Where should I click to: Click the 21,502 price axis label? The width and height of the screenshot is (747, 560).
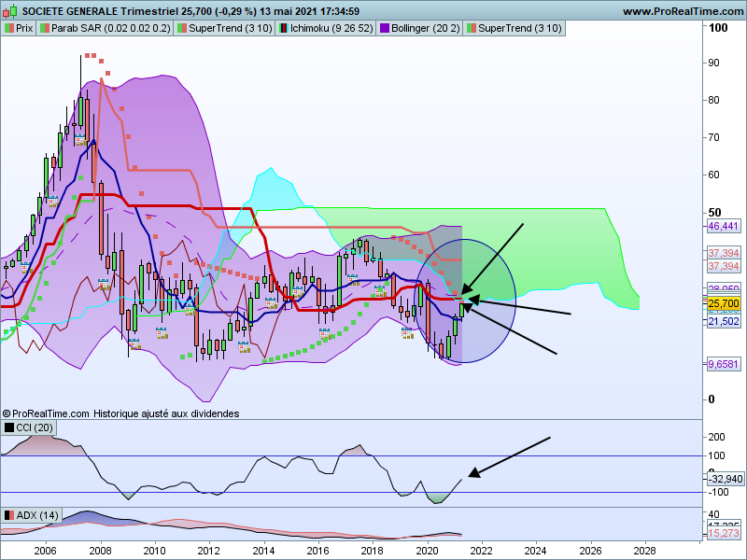tap(723, 321)
